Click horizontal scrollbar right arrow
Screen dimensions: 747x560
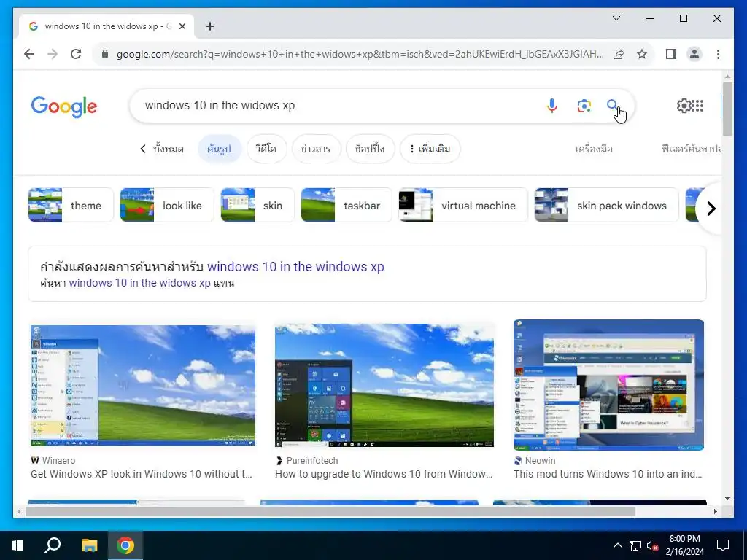715,511
